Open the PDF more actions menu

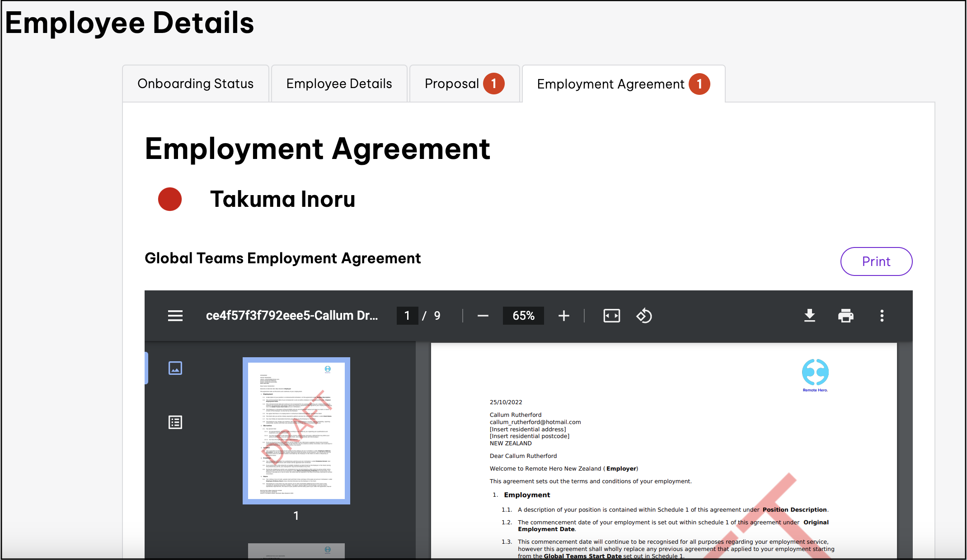(882, 316)
